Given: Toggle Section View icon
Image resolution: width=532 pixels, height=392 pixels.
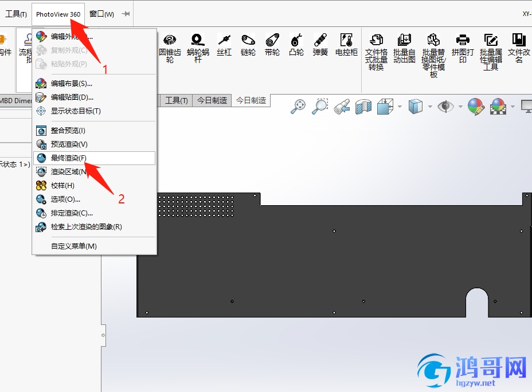Looking at the screenshot, I should pos(363,107).
